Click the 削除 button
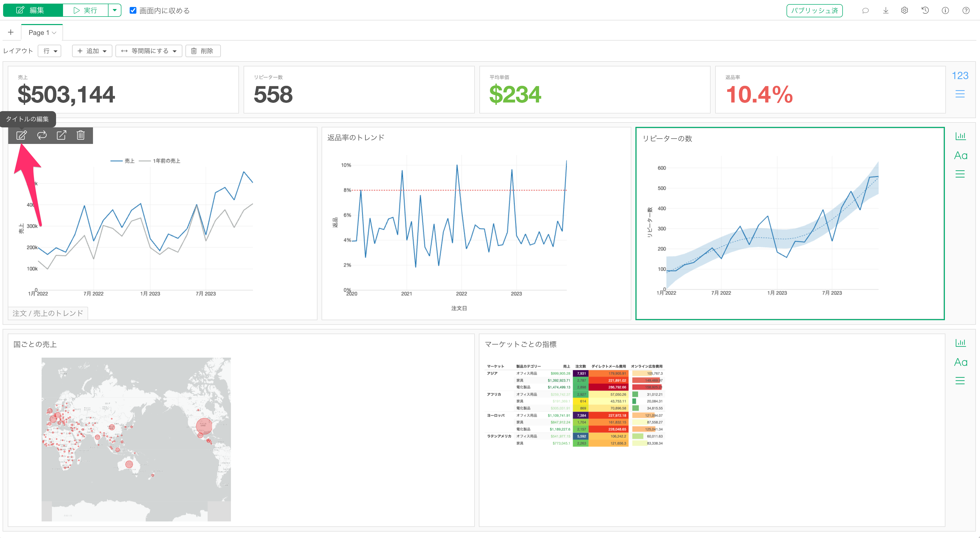Image resolution: width=980 pixels, height=538 pixels. tap(203, 51)
